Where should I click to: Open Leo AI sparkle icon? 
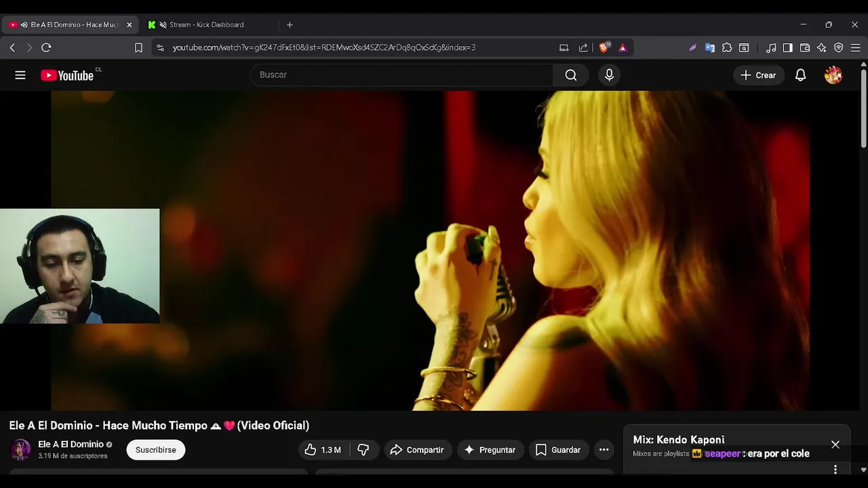pyautogui.click(x=822, y=47)
